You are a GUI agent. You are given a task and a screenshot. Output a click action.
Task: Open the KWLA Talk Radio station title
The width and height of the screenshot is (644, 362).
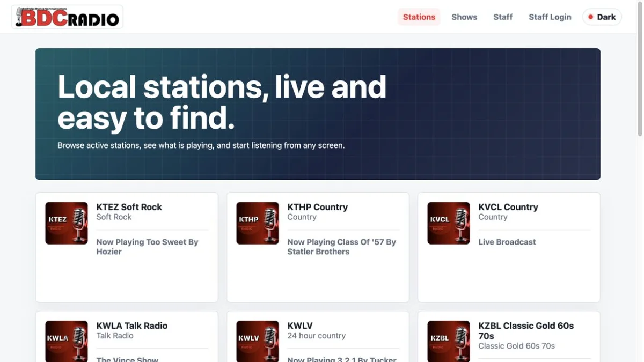[132, 326]
